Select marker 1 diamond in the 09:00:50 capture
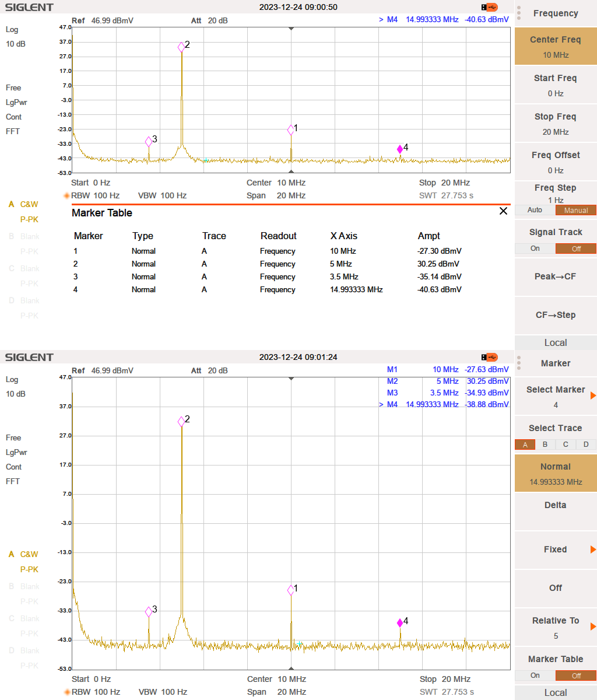597x700 pixels. 291,129
